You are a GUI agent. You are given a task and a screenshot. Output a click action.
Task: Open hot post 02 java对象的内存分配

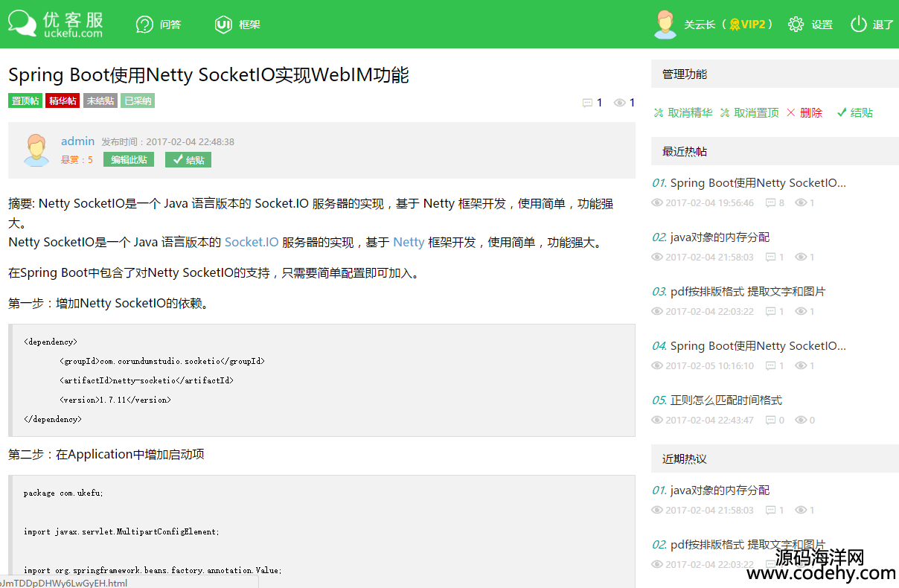pyautogui.click(x=720, y=237)
